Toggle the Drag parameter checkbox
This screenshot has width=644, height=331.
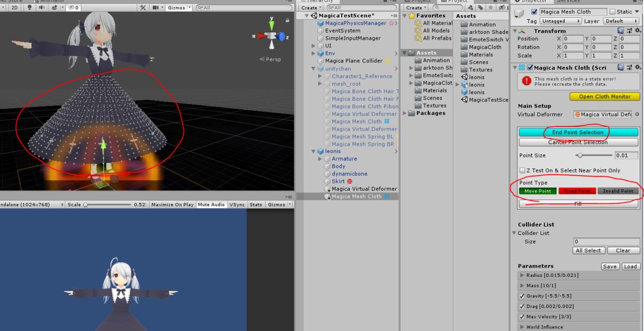point(522,306)
